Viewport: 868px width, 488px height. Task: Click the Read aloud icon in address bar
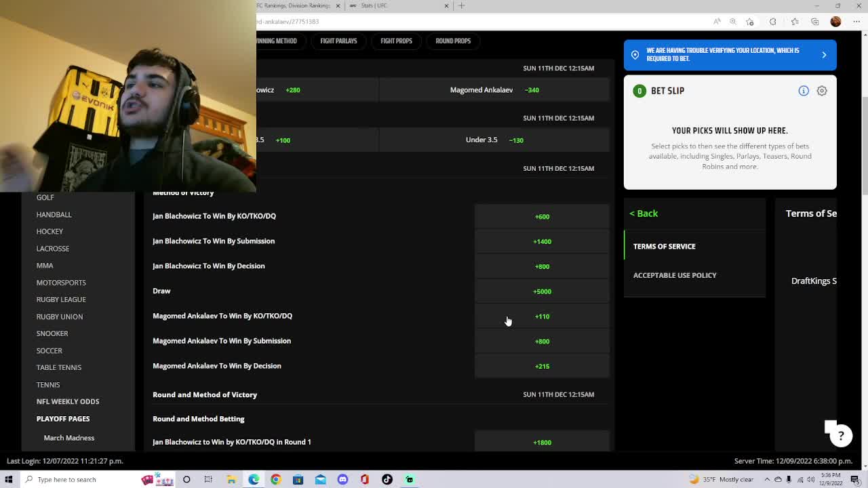tap(717, 22)
